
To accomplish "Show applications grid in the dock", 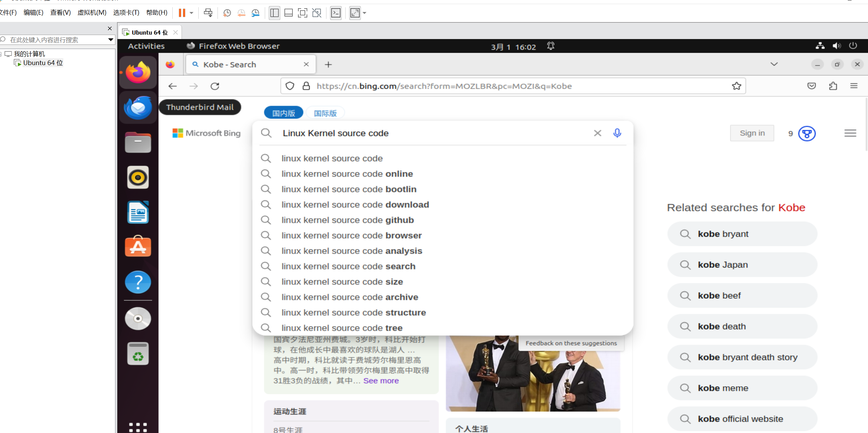I will pos(138,428).
